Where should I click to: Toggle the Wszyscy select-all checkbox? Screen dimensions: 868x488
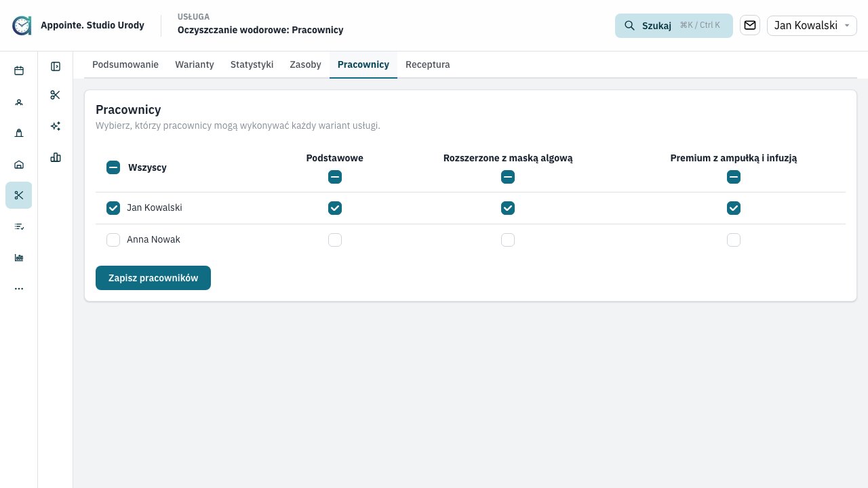coord(113,167)
